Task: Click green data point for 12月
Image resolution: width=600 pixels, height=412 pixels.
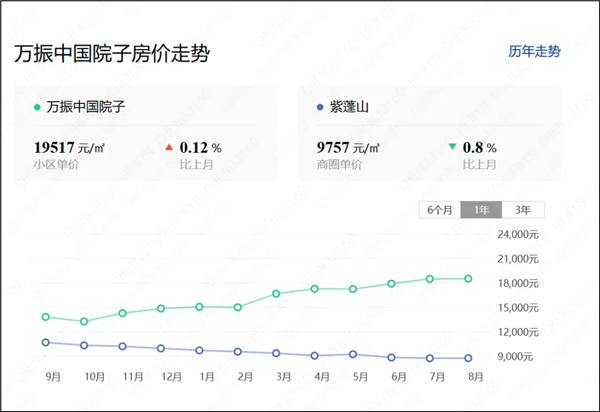Action: [x=161, y=308]
